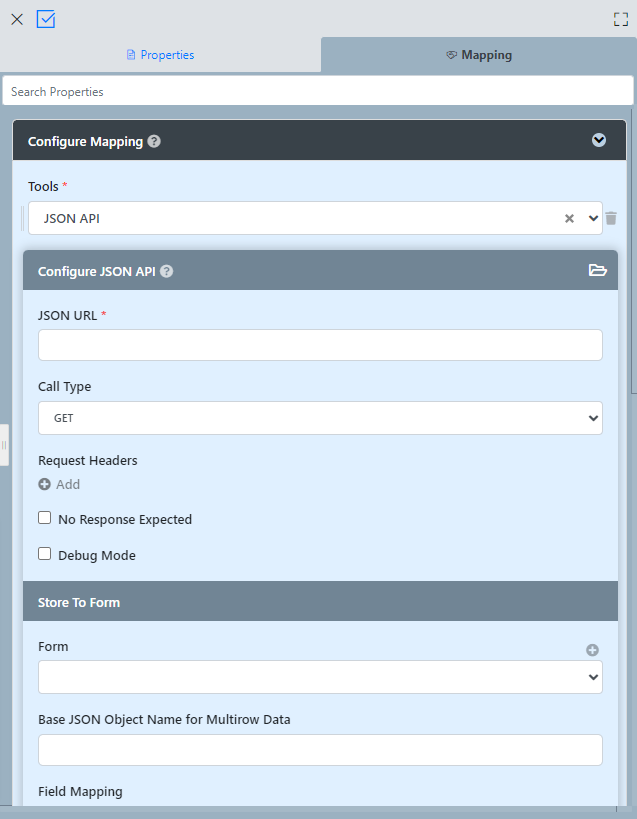Screen dimensions: 637x819
Task: Click the JSON URL input field
Action: [x=320, y=345]
